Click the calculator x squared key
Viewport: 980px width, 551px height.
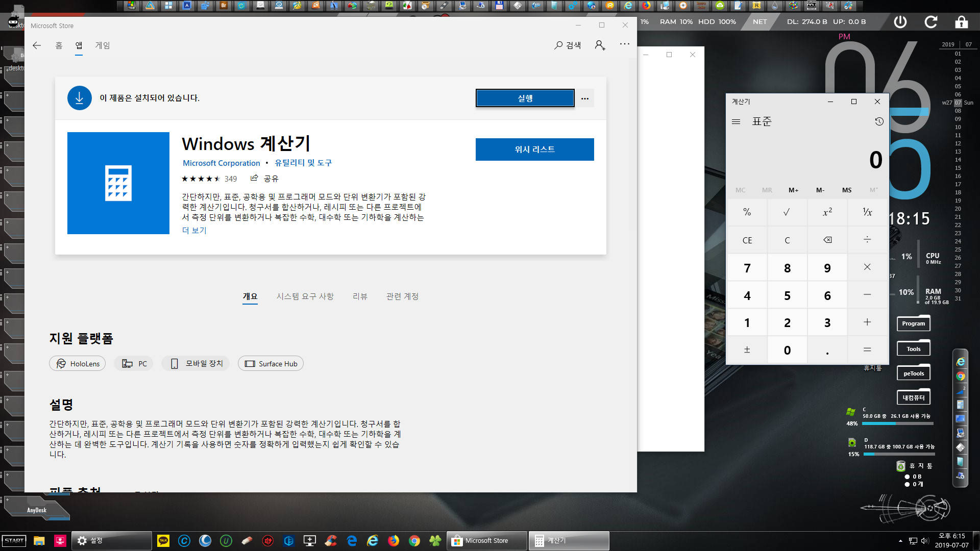click(827, 212)
